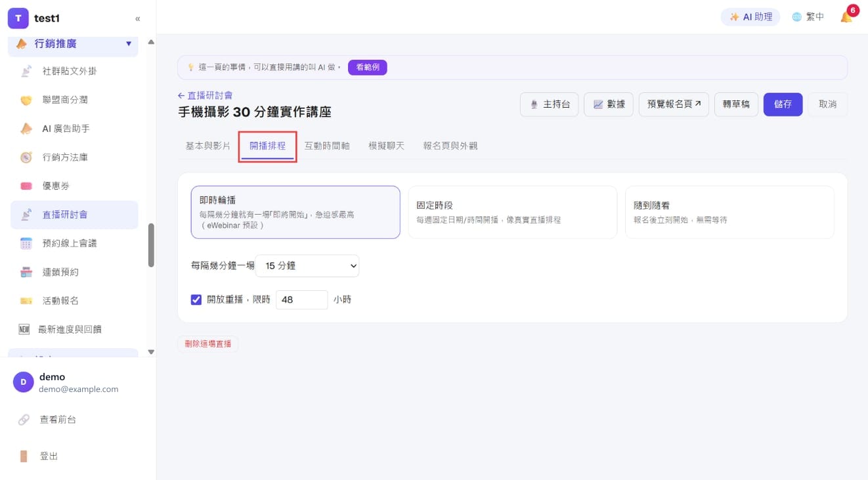Collapse sidebar with the double-chevron icon
868x480 pixels.
pyautogui.click(x=137, y=18)
